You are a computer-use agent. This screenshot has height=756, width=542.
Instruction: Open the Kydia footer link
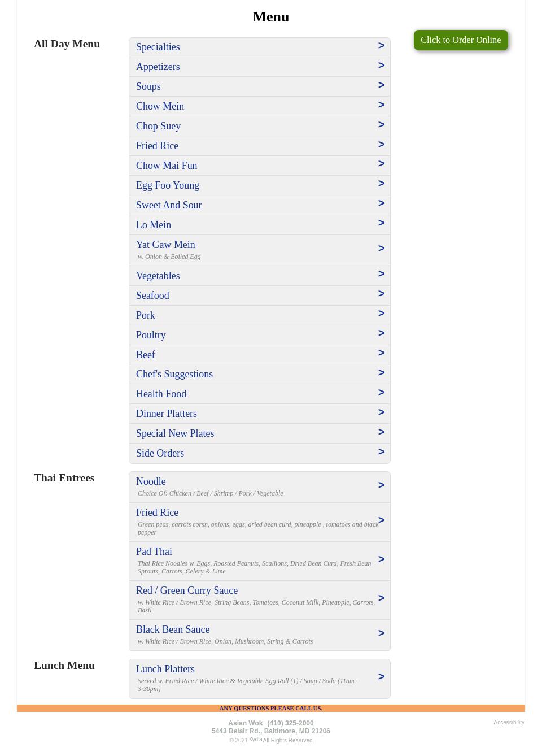[x=255, y=740]
